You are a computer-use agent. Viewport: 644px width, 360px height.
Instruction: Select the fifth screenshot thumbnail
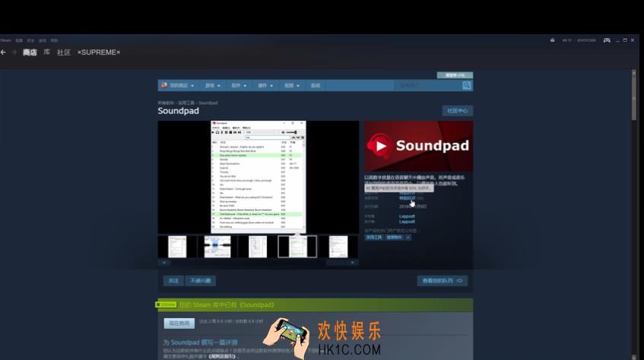338,247
